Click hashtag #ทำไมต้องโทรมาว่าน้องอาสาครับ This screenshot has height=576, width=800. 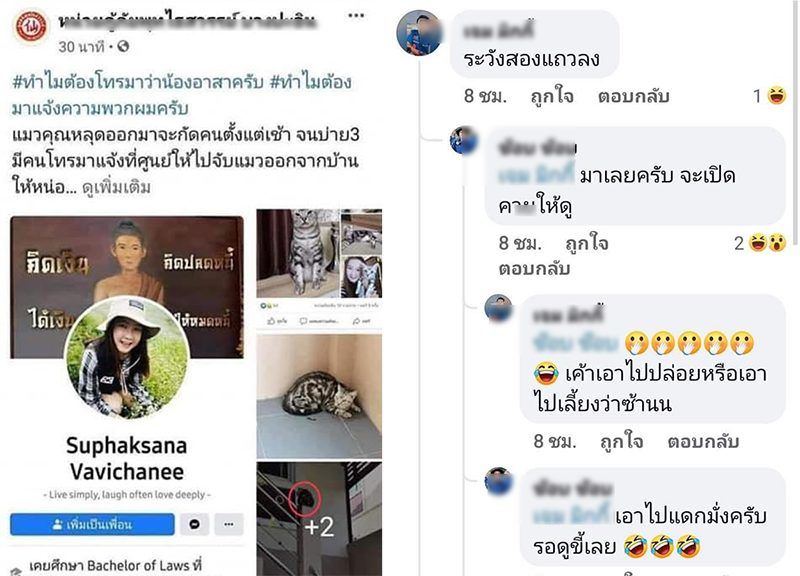pos(138,82)
